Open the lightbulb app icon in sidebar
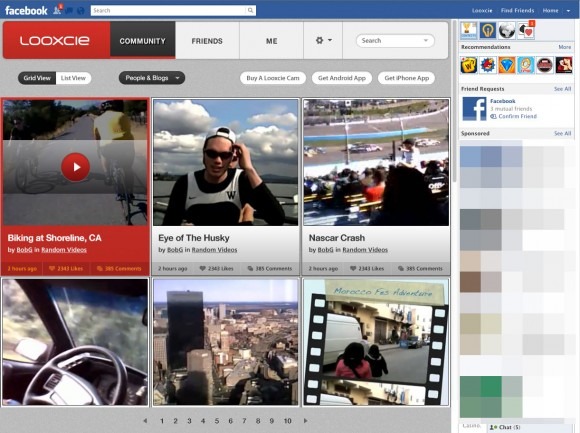The width and height of the screenshot is (580, 433). [x=488, y=30]
